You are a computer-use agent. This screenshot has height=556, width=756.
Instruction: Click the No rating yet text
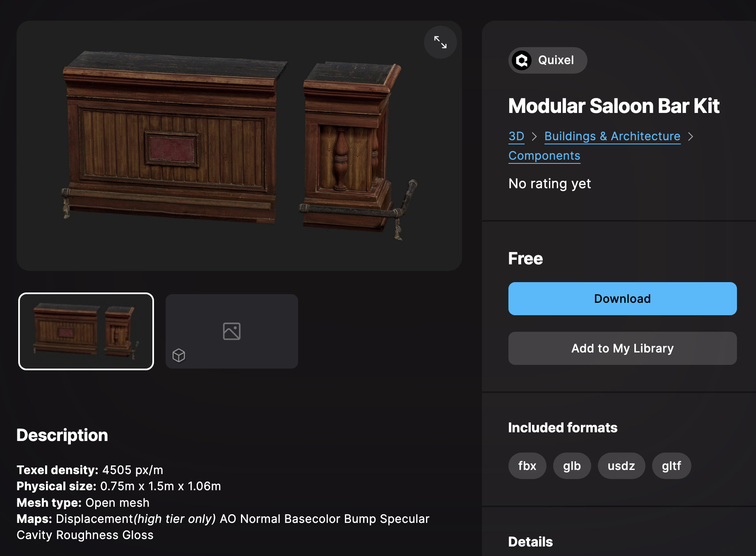549,183
